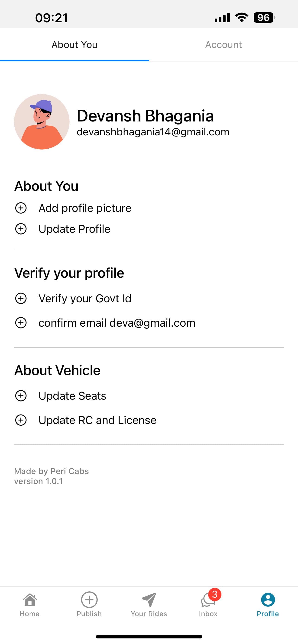298x644 pixels.
Task: Open Update RC and License
Action: (x=97, y=420)
